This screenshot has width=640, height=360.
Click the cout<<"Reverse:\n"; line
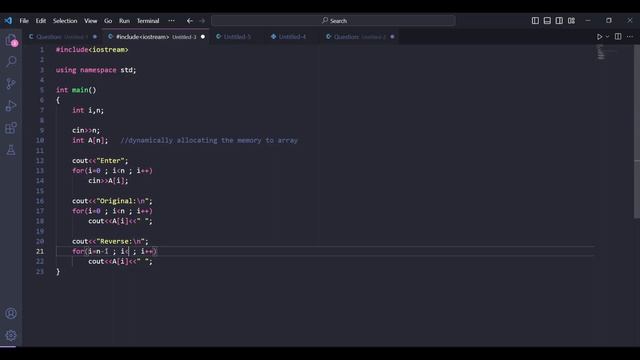click(110, 242)
